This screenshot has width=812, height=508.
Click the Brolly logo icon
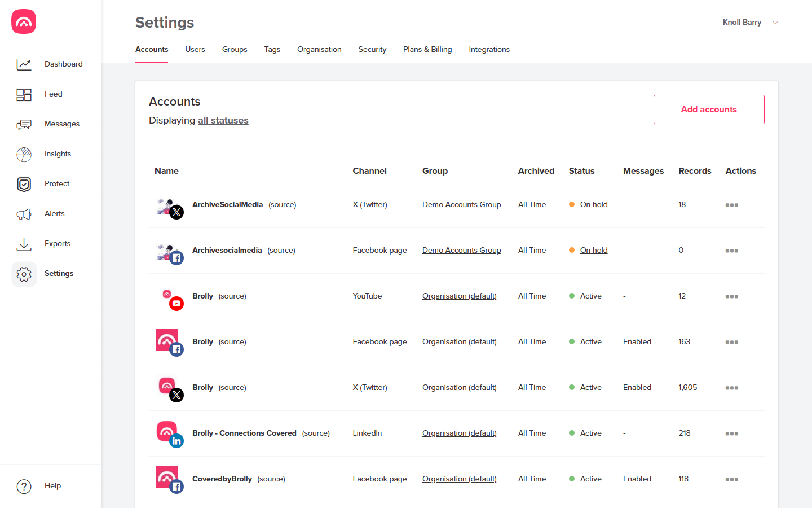click(24, 21)
